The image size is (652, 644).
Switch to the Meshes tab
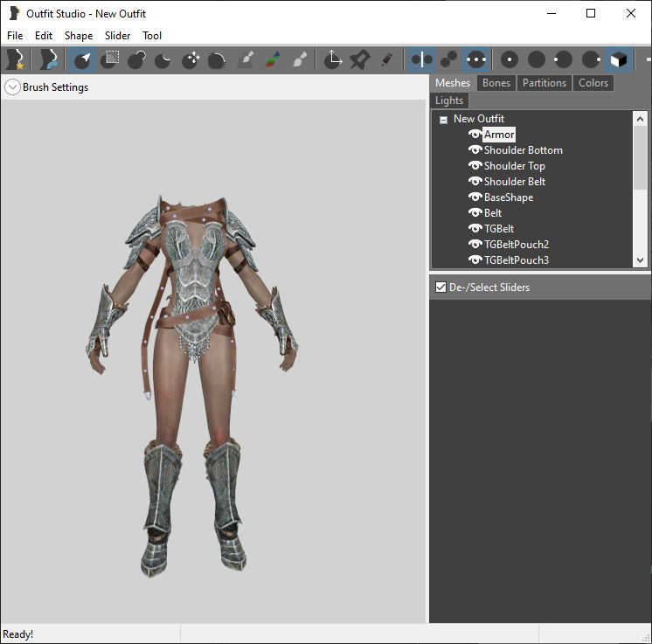453,83
